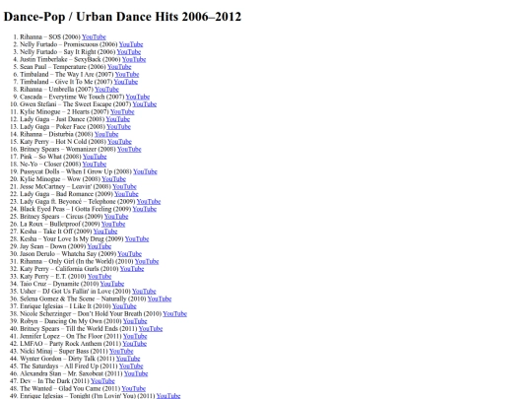Open YouTube link for Kylie Minogue – Wow
Screen dimensions: 532x399
coord(114,178)
